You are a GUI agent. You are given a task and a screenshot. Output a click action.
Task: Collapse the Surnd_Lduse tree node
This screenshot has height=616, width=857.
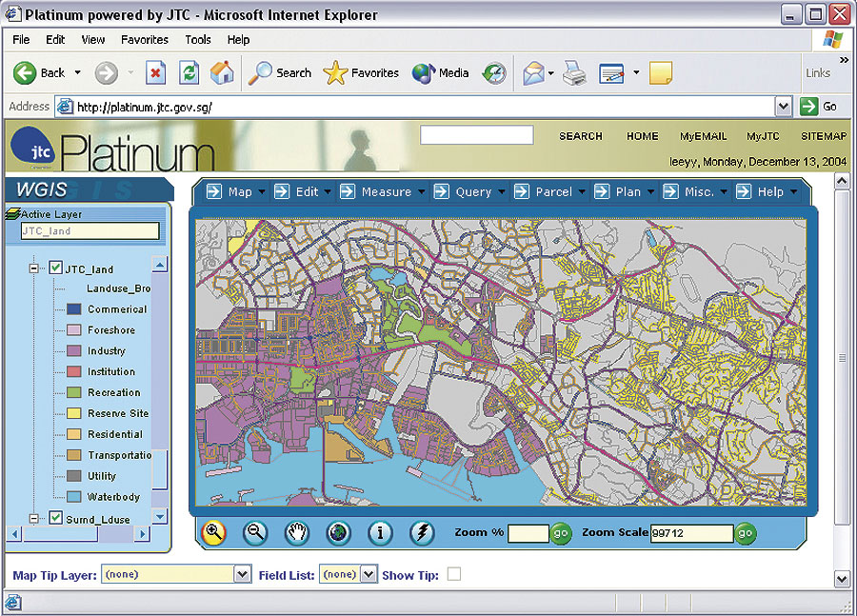(34, 518)
